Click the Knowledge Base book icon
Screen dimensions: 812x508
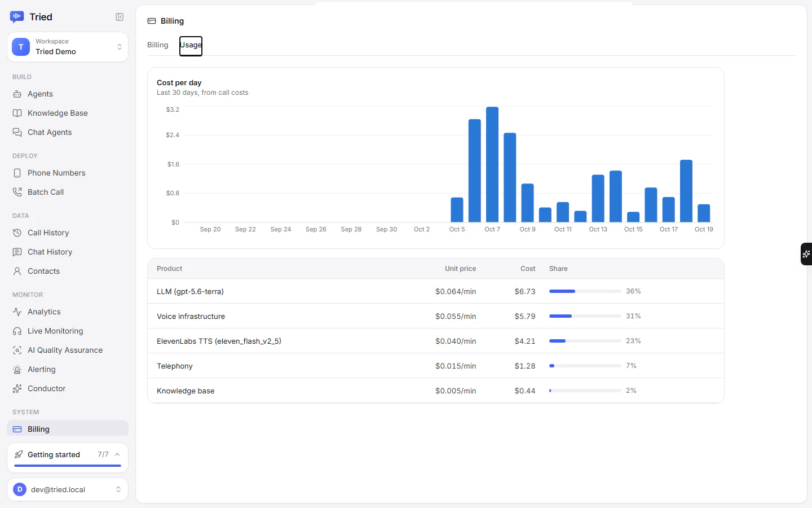tap(17, 113)
